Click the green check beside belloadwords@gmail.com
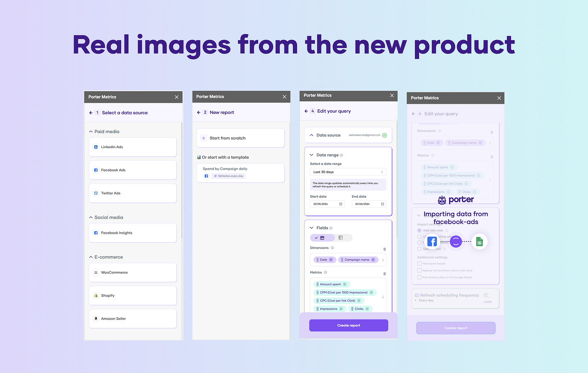Viewport: 588px width, 373px height. (x=384, y=135)
